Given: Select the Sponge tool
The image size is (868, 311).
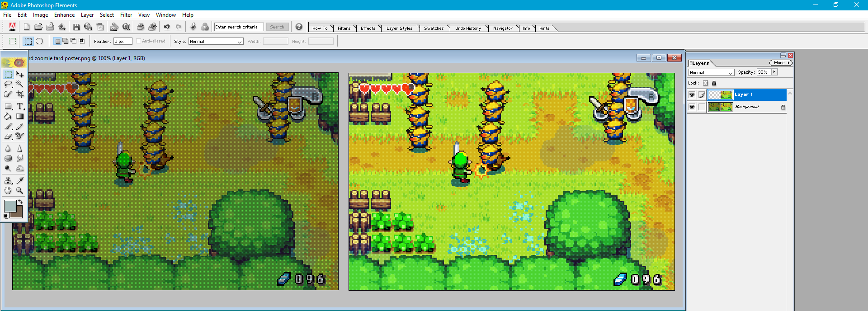Looking at the screenshot, I should pyautogui.click(x=8, y=158).
